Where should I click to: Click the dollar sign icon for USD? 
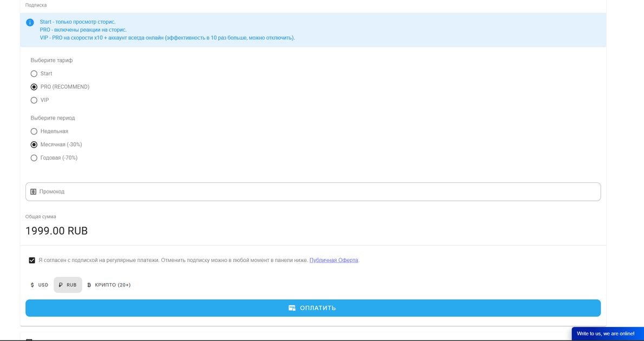tap(32, 285)
